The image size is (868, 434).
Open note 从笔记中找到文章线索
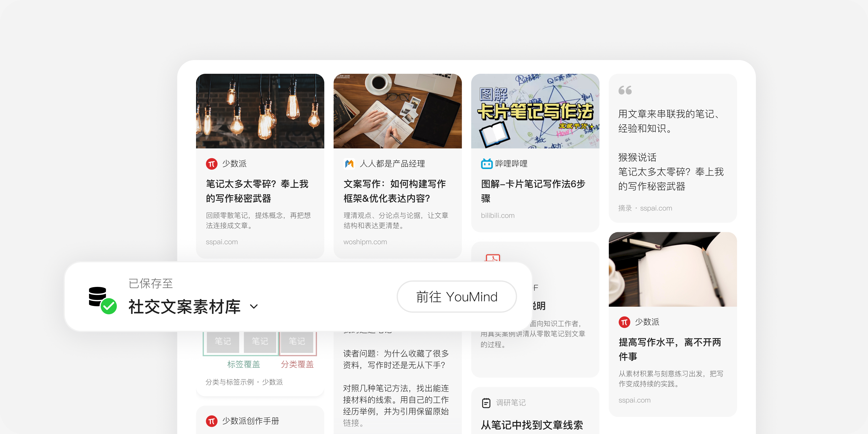tap(532, 425)
